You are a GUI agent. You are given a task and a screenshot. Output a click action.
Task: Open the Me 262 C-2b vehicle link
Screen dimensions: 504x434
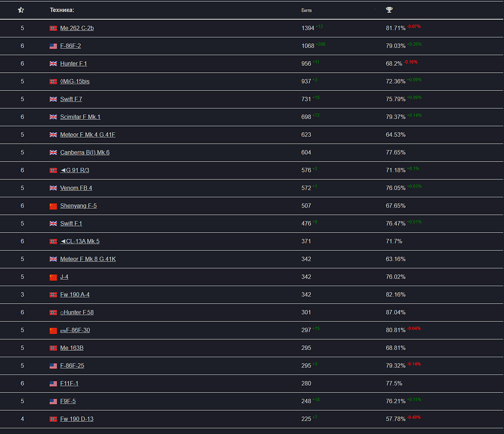77,28
